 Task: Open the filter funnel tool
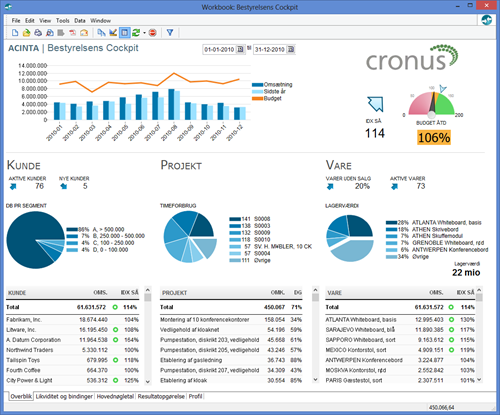click(x=170, y=33)
